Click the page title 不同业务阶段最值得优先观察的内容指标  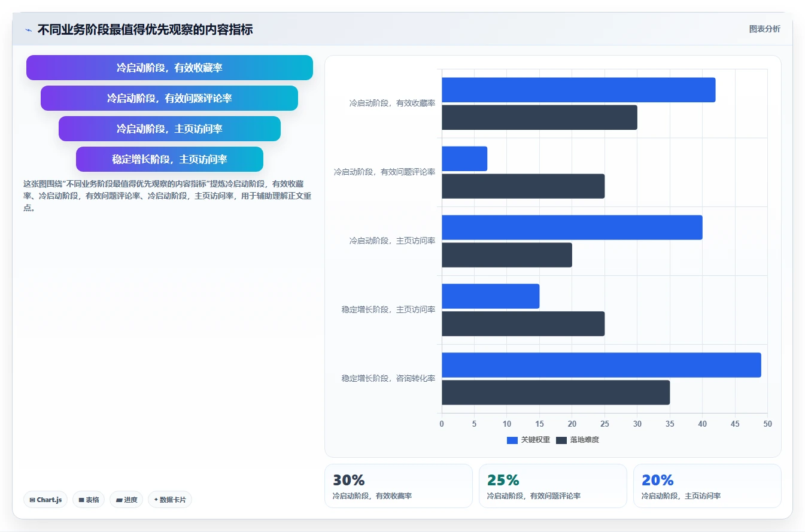pos(145,29)
